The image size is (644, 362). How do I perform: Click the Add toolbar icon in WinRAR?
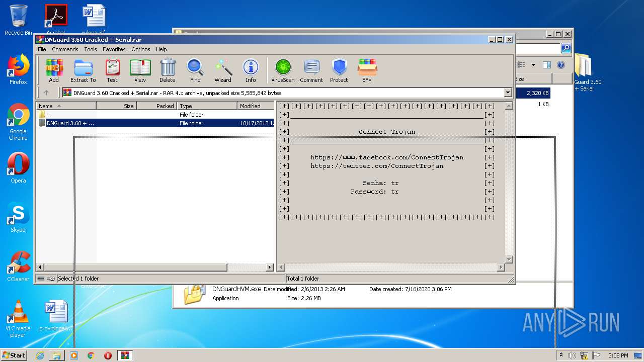pyautogui.click(x=54, y=70)
